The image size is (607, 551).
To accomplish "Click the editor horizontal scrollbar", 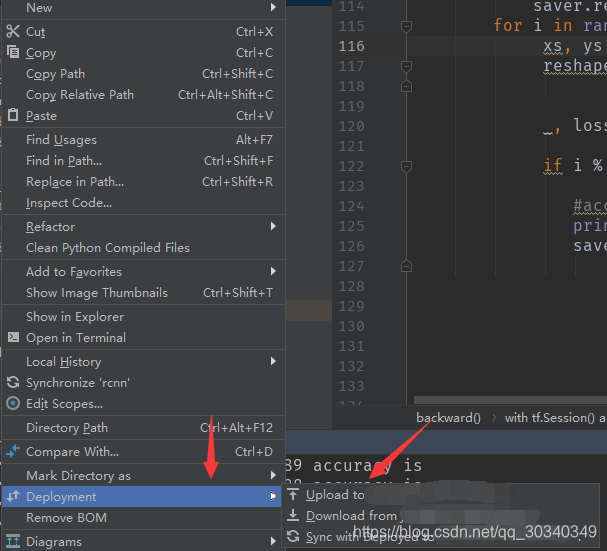I will click(x=510, y=400).
